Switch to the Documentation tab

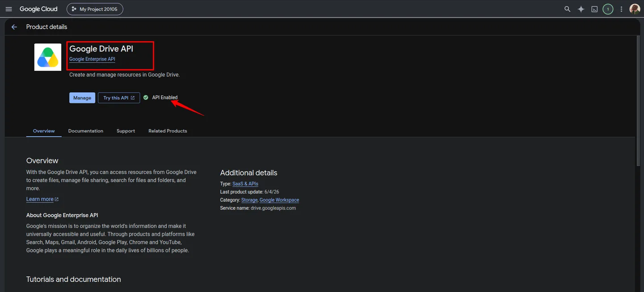pos(85,131)
